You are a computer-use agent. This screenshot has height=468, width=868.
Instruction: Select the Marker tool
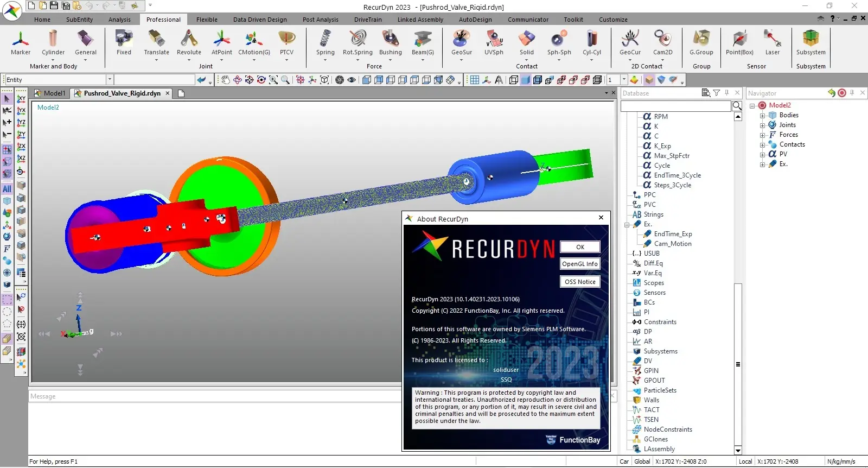tap(21, 42)
